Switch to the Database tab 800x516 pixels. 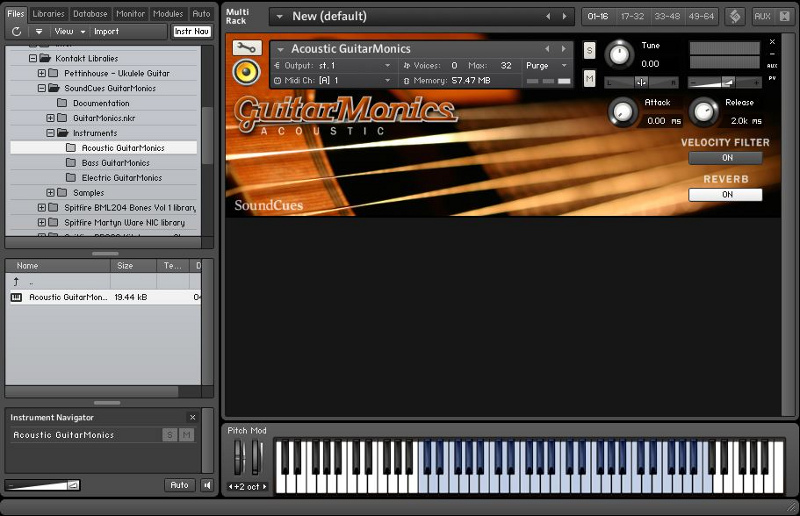[x=90, y=14]
